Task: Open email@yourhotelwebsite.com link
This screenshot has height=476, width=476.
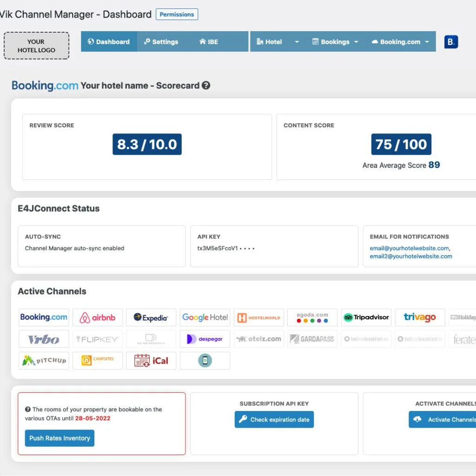Action: pyautogui.click(x=409, y=248)
